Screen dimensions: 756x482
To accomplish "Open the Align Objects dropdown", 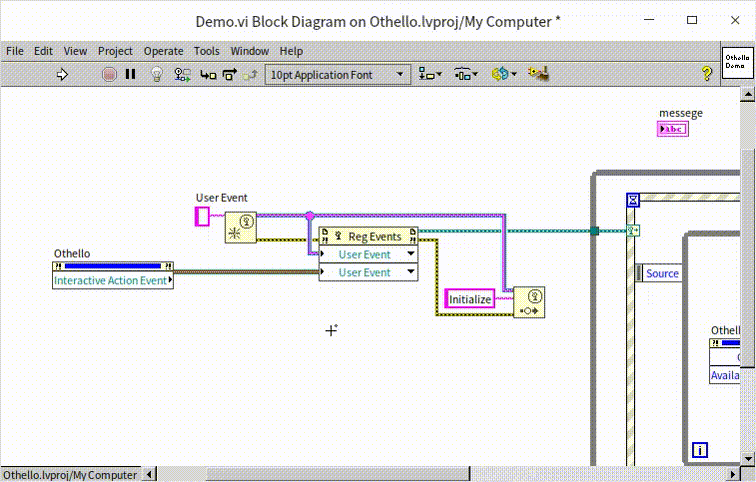I will pyautogui.click(x=430, y=74).
